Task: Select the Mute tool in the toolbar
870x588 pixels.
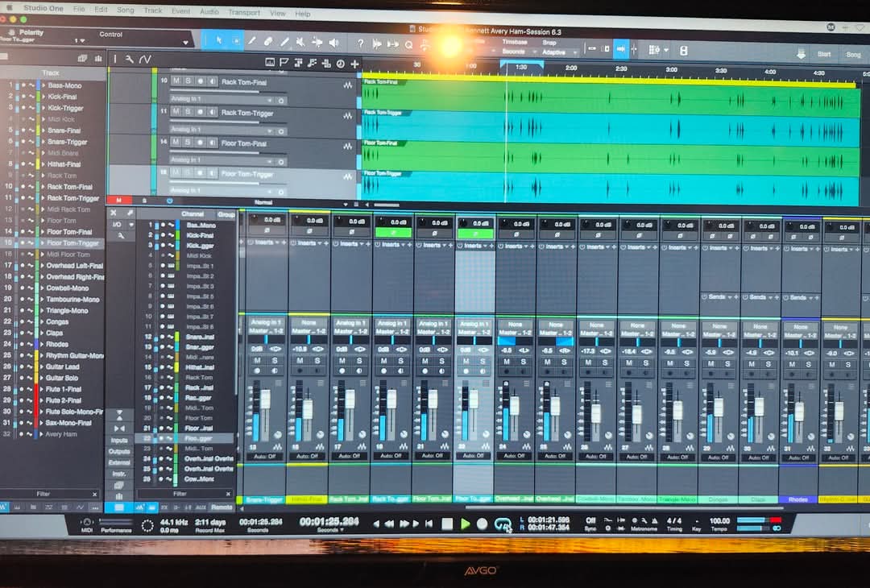Action: click(x=300, y=42)
